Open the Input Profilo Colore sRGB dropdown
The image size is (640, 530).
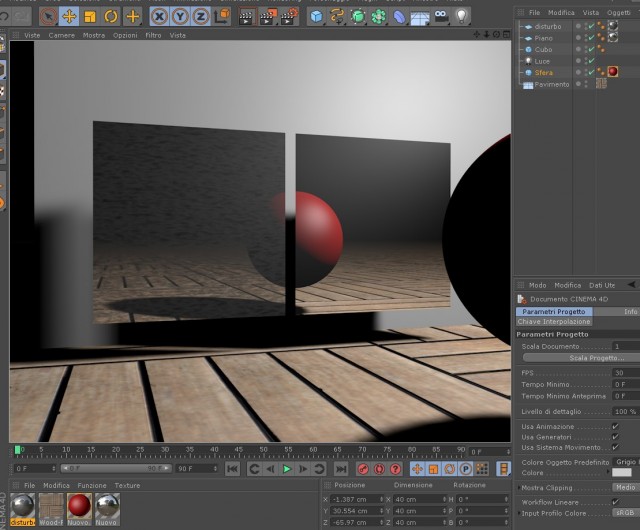(x=625, y=513)
